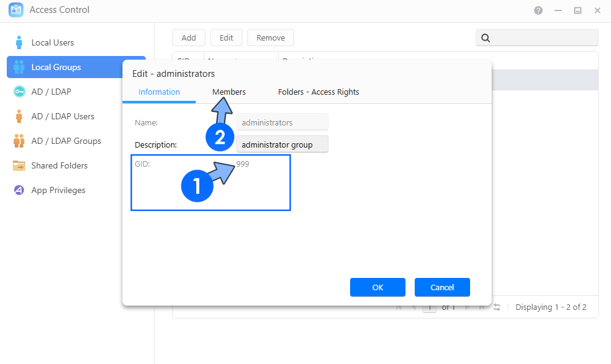
Task: Click the Description text field
Action: pos(282,144)
